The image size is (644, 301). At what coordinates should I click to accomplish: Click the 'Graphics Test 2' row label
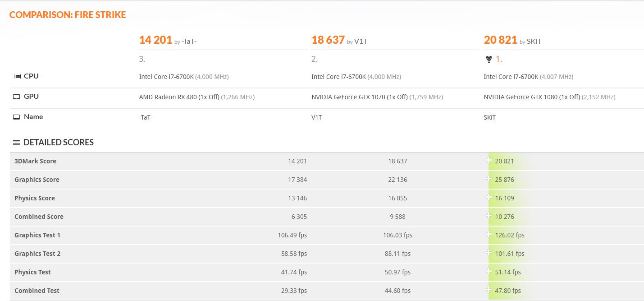37,254
